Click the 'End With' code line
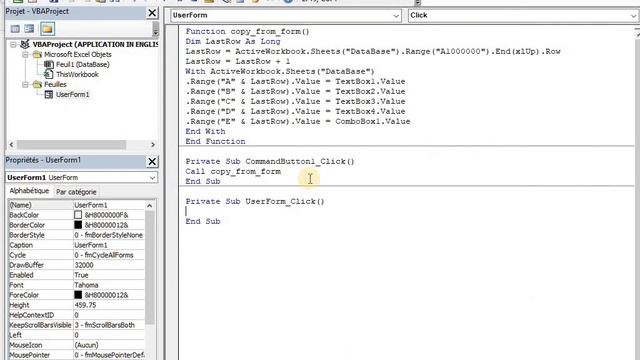Viewport: 640px width, 360px height. click(x=205, y=131)
